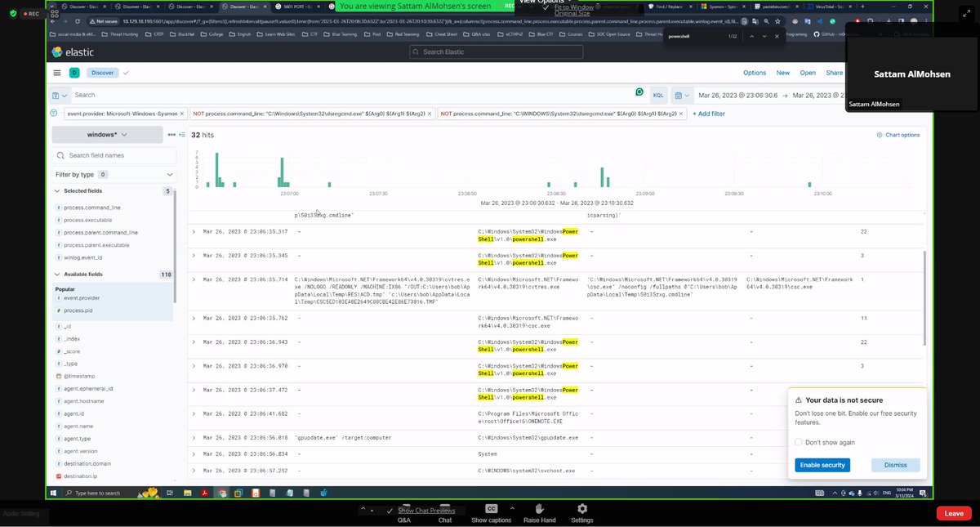Click the calendar icon in the time picker
This screenshot has height=527, width=980.
(679, 96)
